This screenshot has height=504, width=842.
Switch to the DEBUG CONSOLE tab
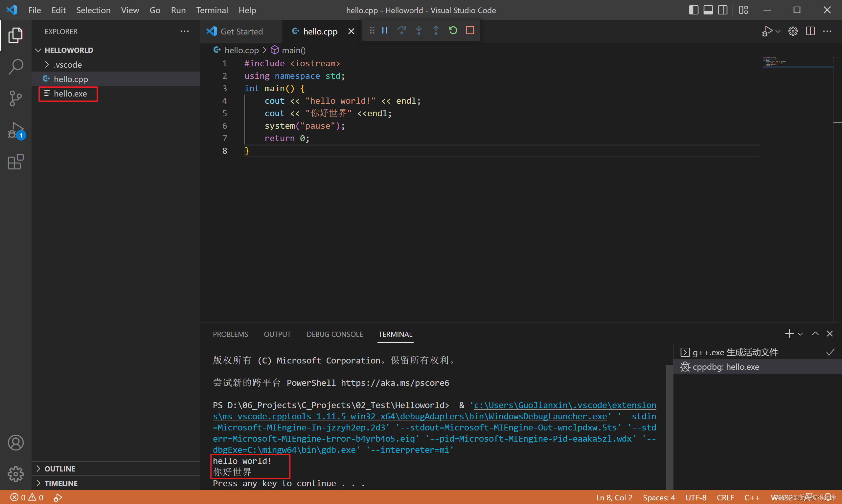click(x=334, y=334)
